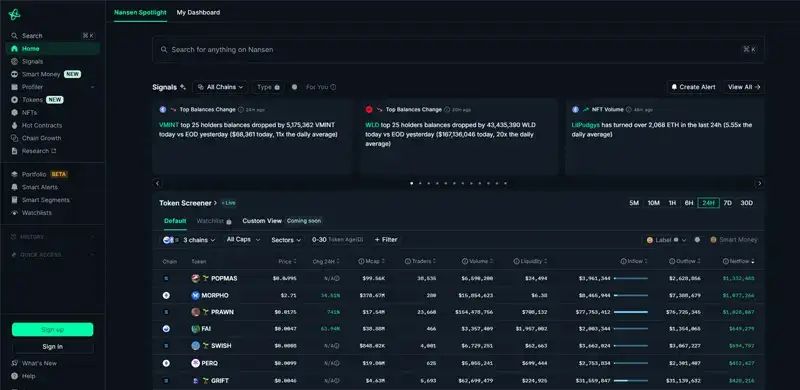Sort table by Netflow column
Image resolution: width=800 pixels, height=390 pixels.
[738, 261]
